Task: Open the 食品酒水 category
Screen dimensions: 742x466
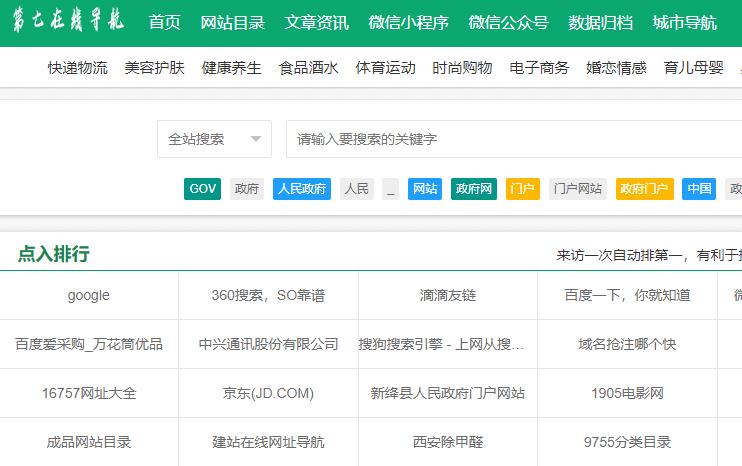Action: point(309,68)
